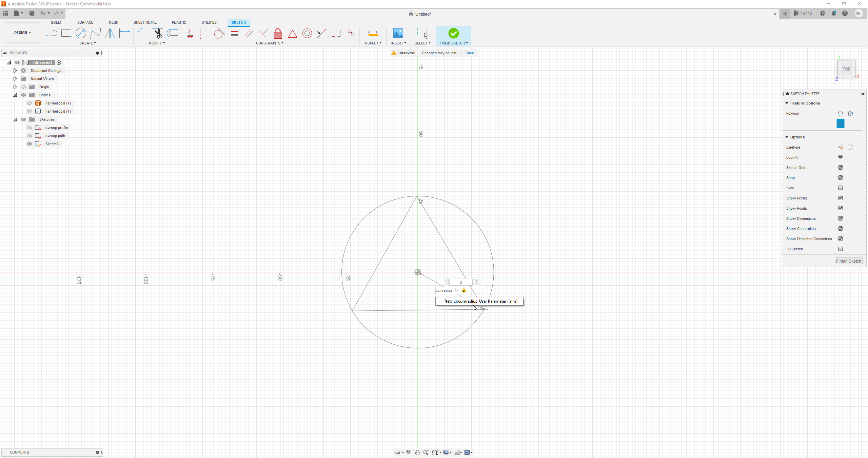Screen dimensions: 868x458
Task: Select the Line sketch tool
Action: tap(52, 33)
